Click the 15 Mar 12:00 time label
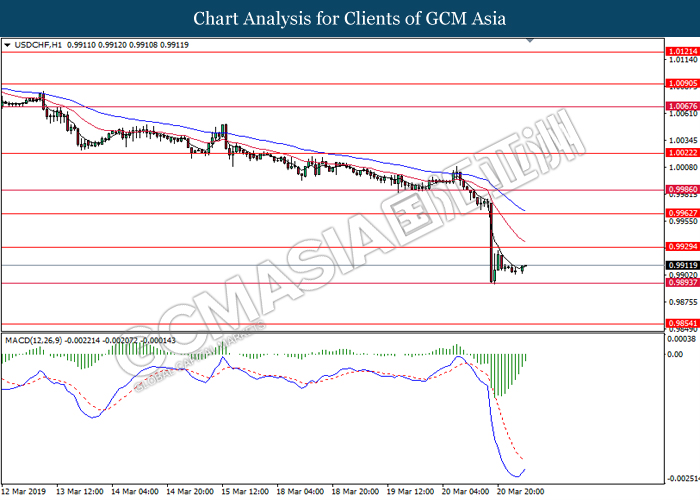The image size is (700, 500). click(x=245, y=492)
